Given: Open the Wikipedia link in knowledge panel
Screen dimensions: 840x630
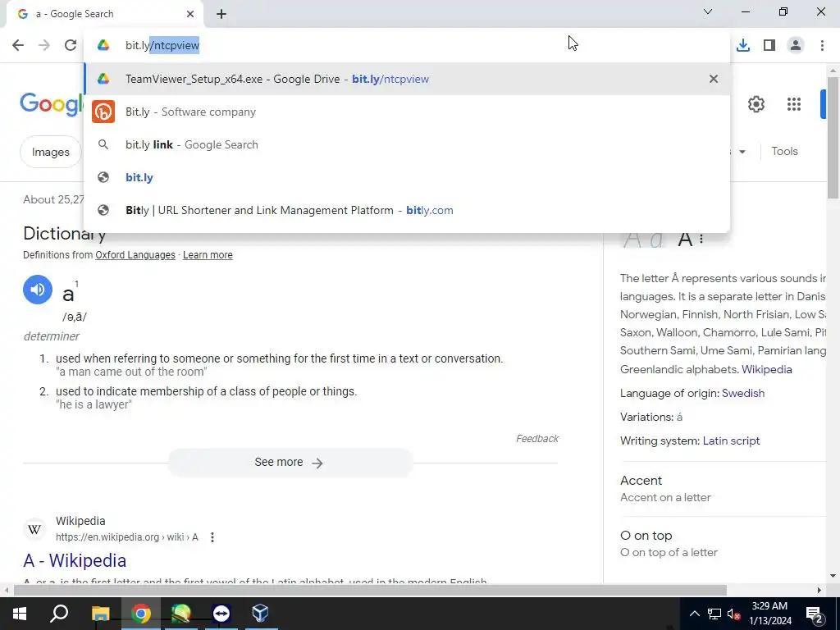Looking at the screenshot, I should coord(766,369).
